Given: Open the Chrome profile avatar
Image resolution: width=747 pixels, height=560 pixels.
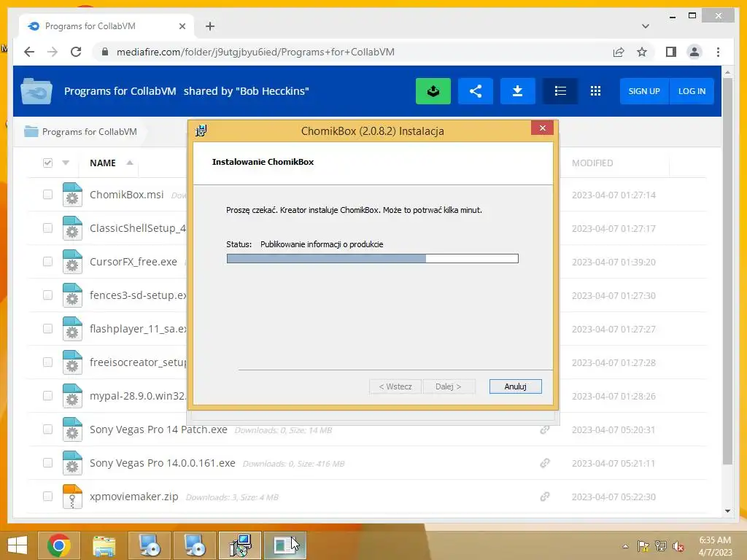Looking at the screenshot, I should [x=694, y=52].
